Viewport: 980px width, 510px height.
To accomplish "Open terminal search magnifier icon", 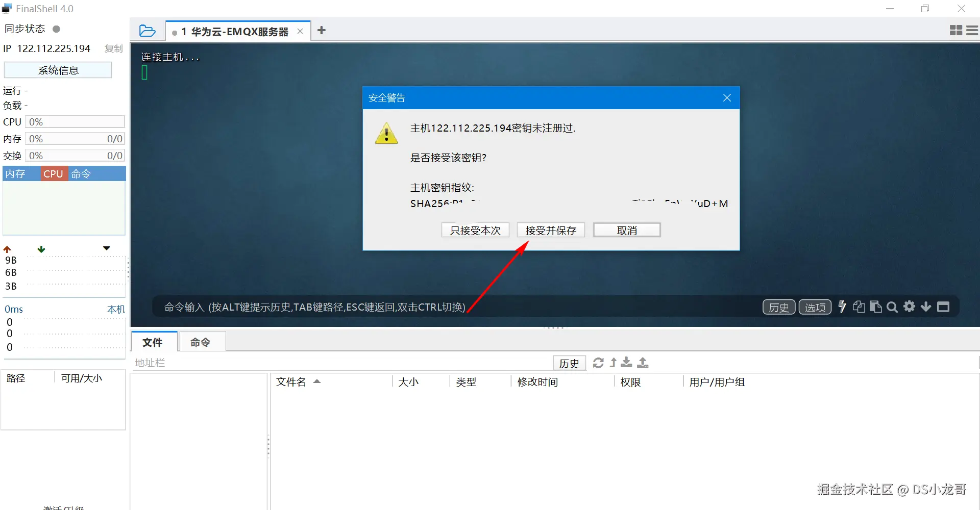I will click(x=892, y=307).
